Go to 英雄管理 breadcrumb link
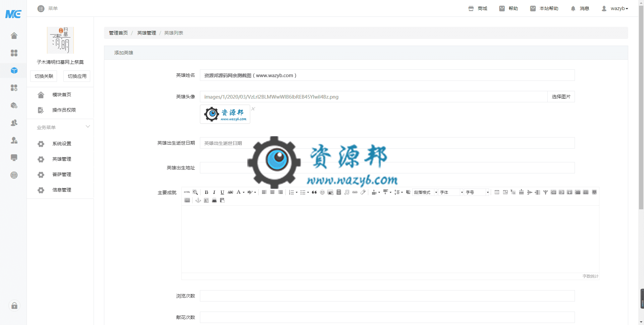The width and height of the screenshot is (644, 325). pos(147,33)
